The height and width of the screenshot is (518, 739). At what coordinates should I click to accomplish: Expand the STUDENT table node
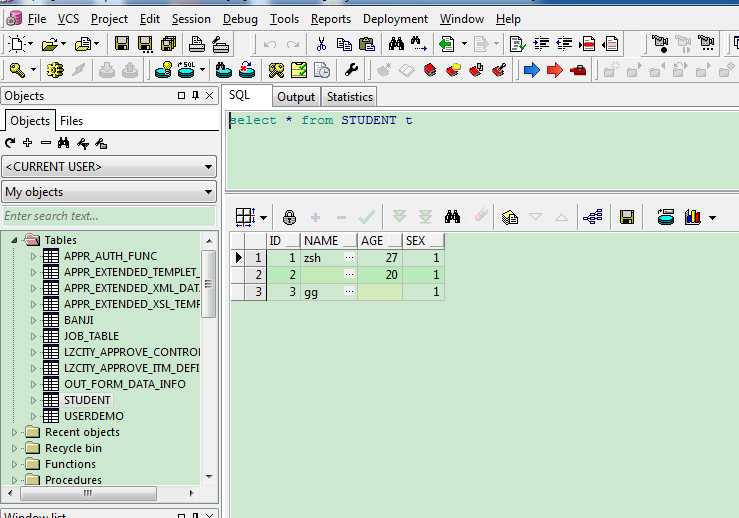coord(33,400)
